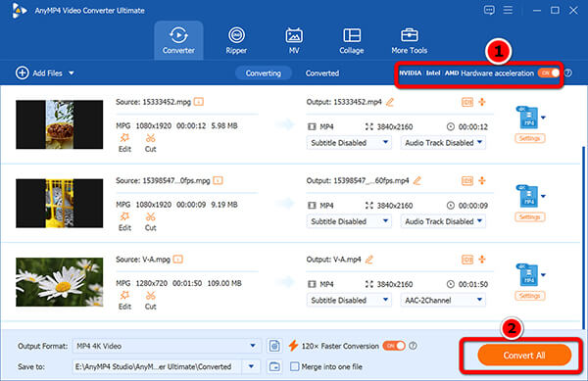Open subtitle dropdown for V-A.mp4

point(349,300)
